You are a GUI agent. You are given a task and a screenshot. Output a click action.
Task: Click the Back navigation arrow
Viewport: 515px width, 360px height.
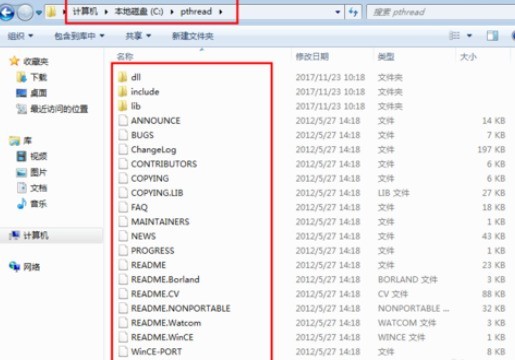click(7, 12)
